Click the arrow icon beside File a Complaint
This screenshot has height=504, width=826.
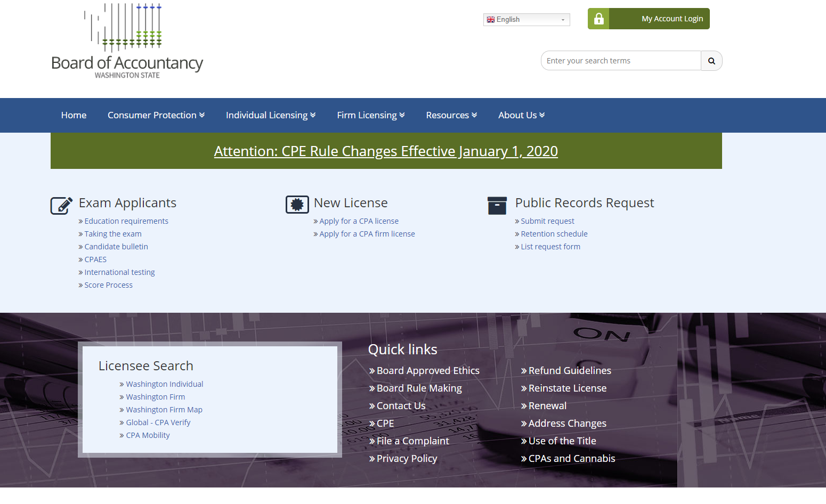coord(371,441)
